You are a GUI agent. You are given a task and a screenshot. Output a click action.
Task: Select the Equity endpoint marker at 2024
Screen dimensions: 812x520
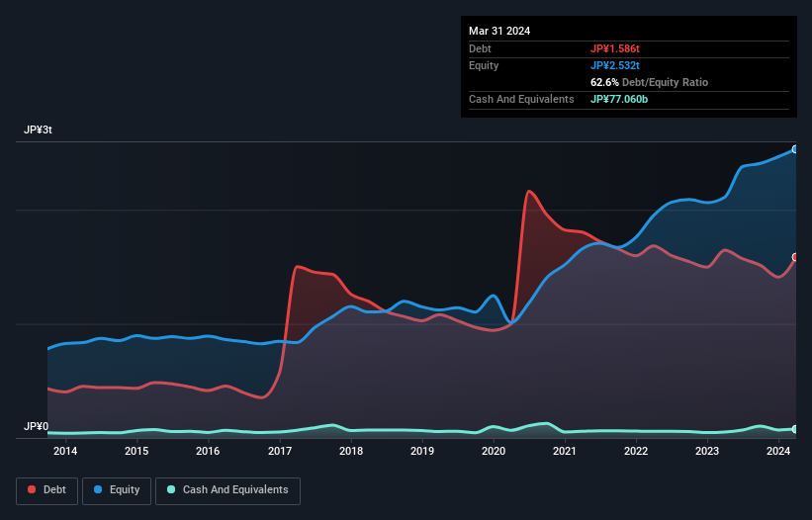pos(795,149)
